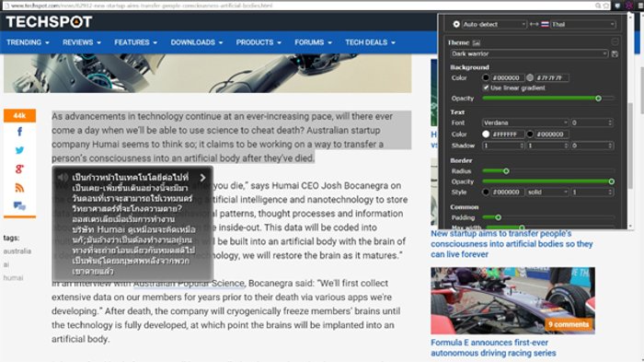
Task: Click the arrow icon on translation popup
Action: [x=203, y=177]
